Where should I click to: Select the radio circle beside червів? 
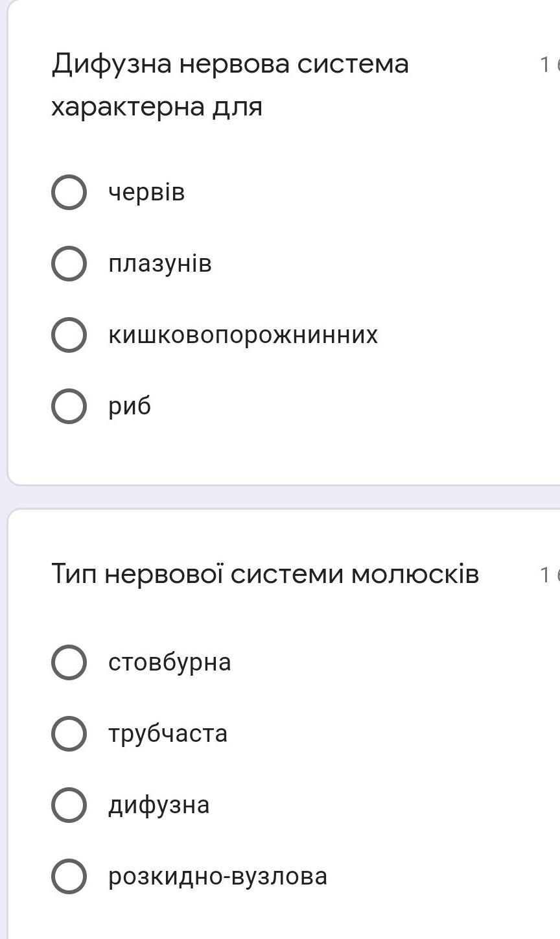click(x=69, y=193)
